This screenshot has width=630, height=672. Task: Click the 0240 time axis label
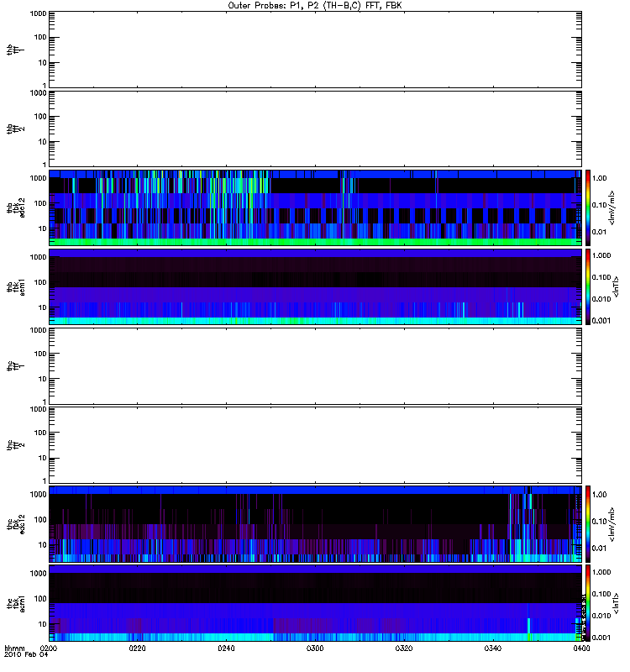point(226,648)
